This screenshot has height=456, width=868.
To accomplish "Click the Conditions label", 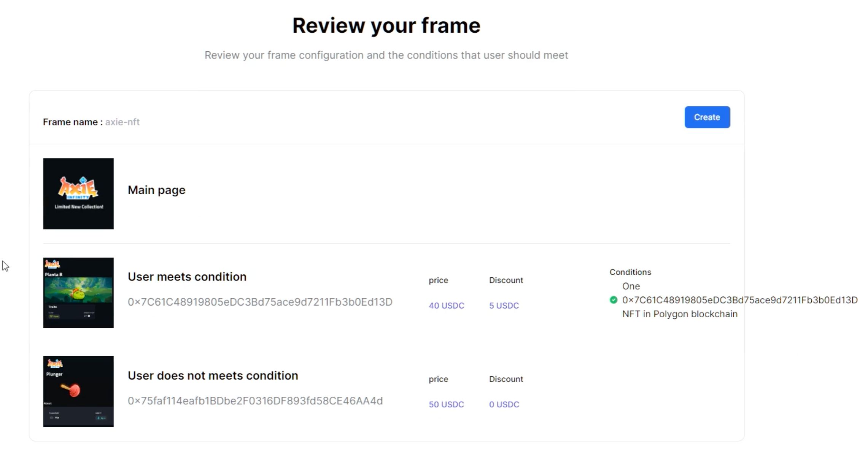I will 630,272.
